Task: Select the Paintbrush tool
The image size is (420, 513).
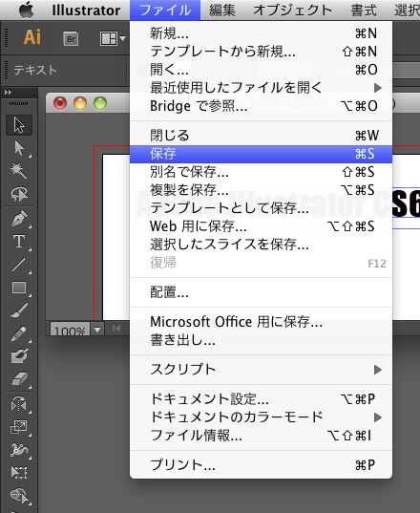Action: pyautogui.click(x=19, y=310)
